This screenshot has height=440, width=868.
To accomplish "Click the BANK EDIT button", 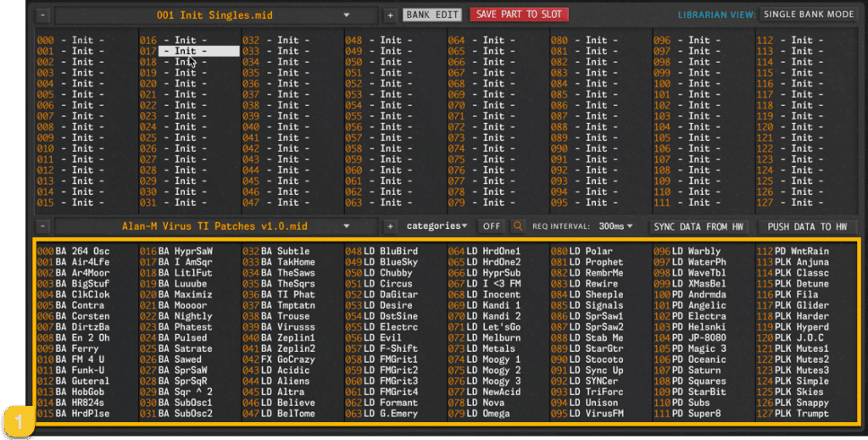I will point(431,15).
